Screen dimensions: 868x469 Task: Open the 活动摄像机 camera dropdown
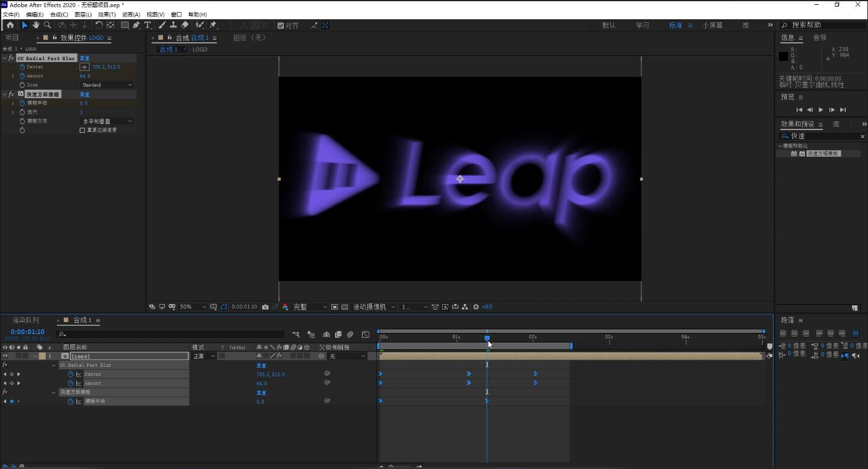(x=374, y=307)
